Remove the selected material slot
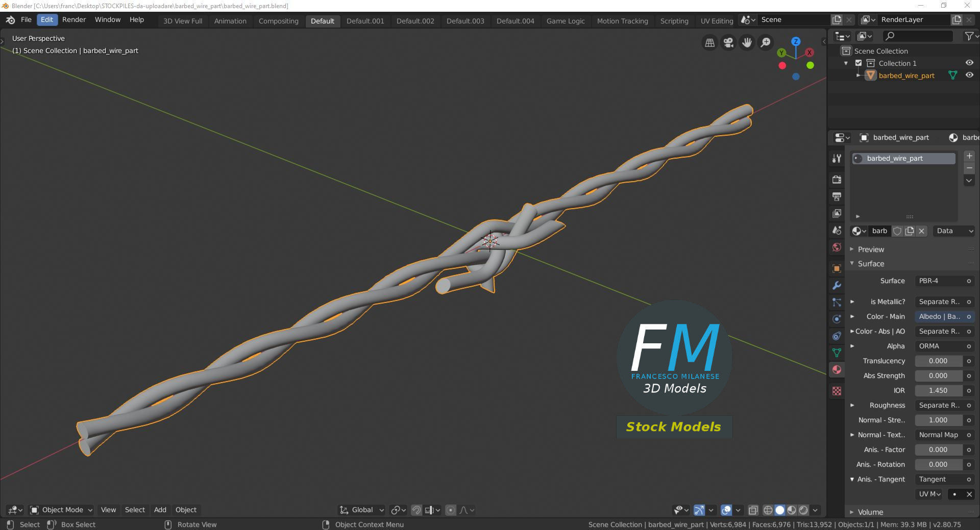 [969, 168]
